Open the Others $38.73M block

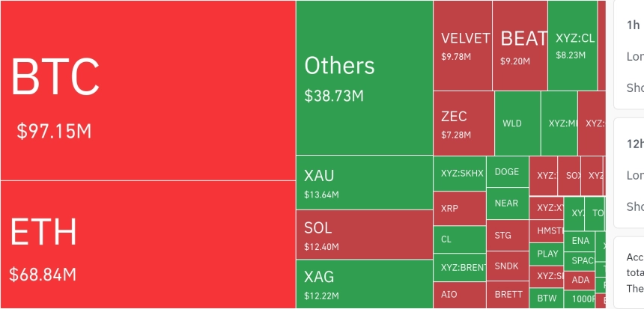364,78
